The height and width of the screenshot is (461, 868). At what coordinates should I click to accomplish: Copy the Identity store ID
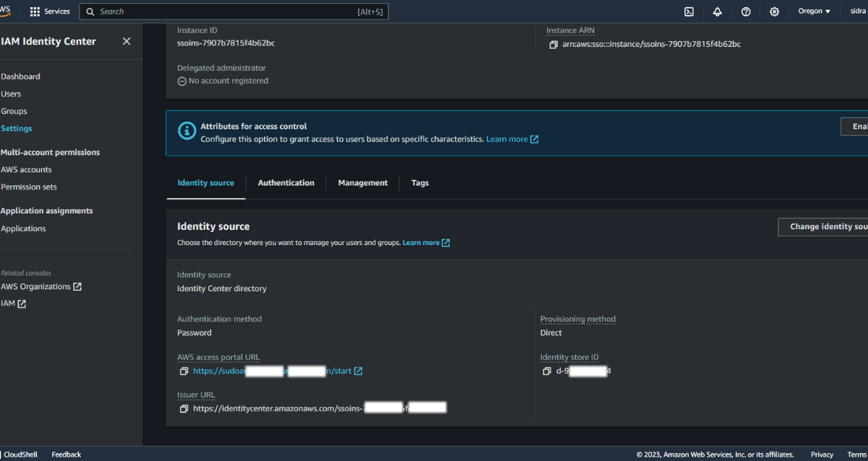pos(547,371)
